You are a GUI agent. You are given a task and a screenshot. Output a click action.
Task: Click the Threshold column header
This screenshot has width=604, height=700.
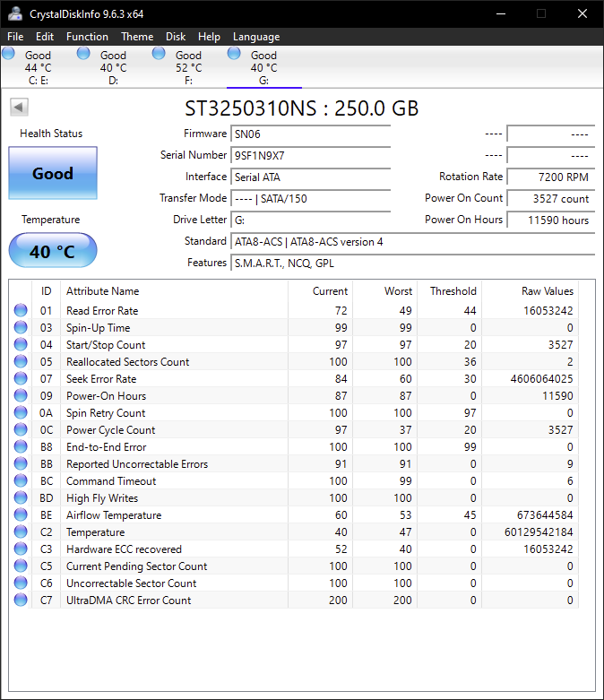click(449, 291)
